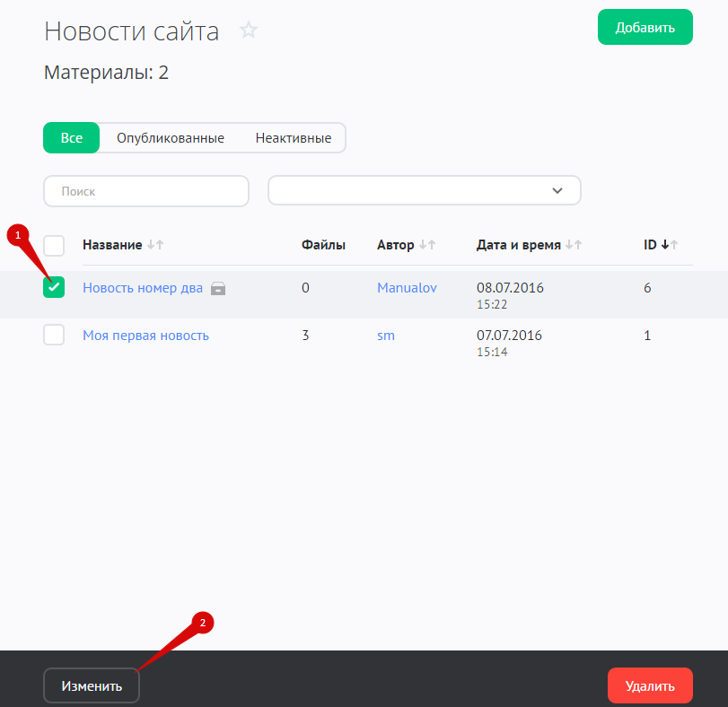Screen dimensions: 728x707
Task: Uncheck the Новость номер два checkbox
Action: coord(54,287)
